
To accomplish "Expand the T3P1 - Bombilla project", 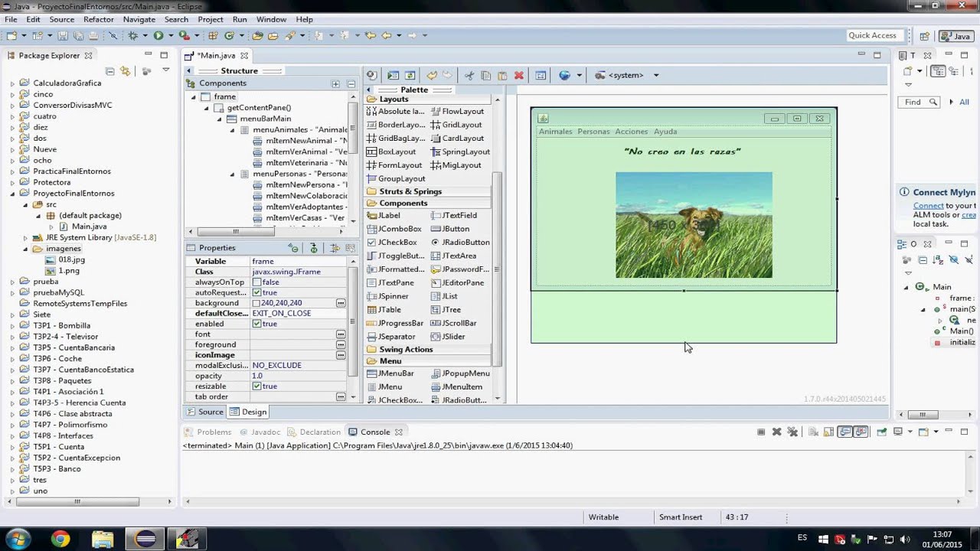I will (x=12, y=326).
